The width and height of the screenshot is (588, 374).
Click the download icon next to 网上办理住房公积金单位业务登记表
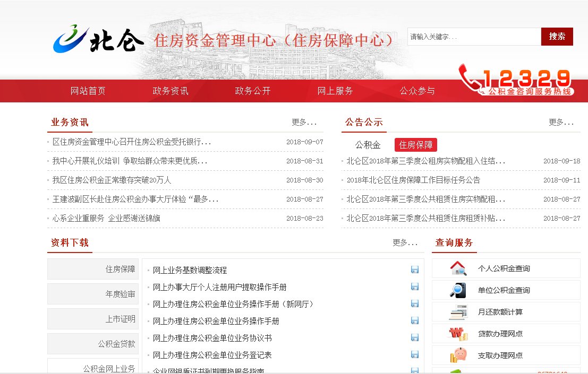[x=414, y=355]
